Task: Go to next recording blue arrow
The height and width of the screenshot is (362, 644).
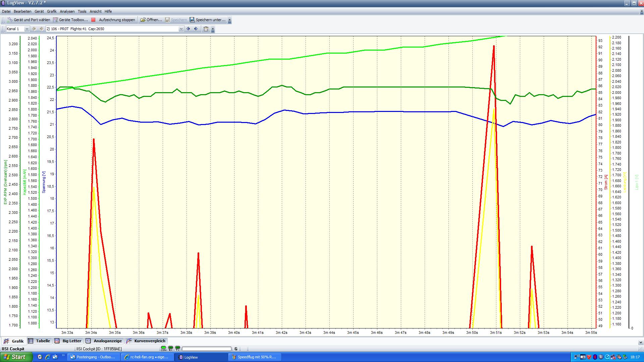Action: (196, 29)
